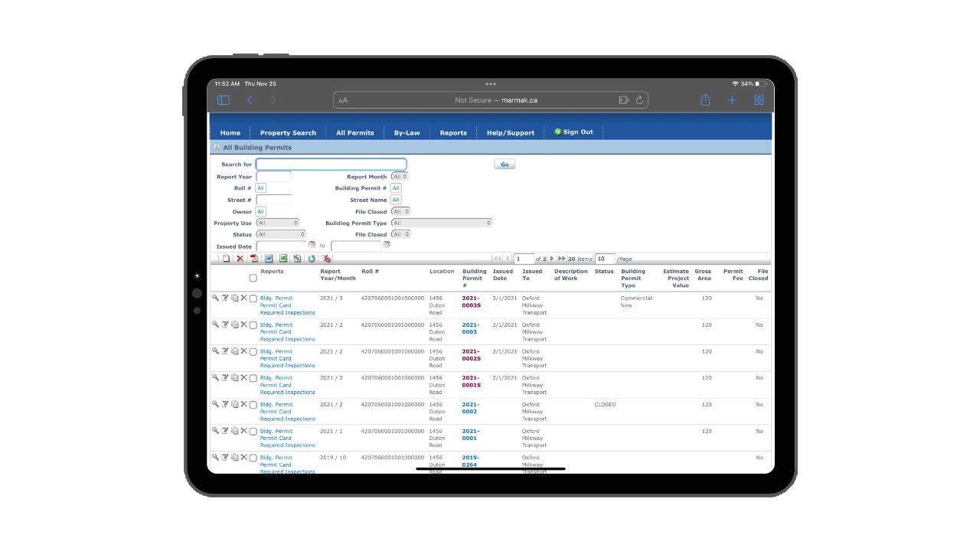This screenshot has width=980, height=551.
Task: Copy permit 2021-0003S using the duplicate icon
Action: [x=234, y=298]
